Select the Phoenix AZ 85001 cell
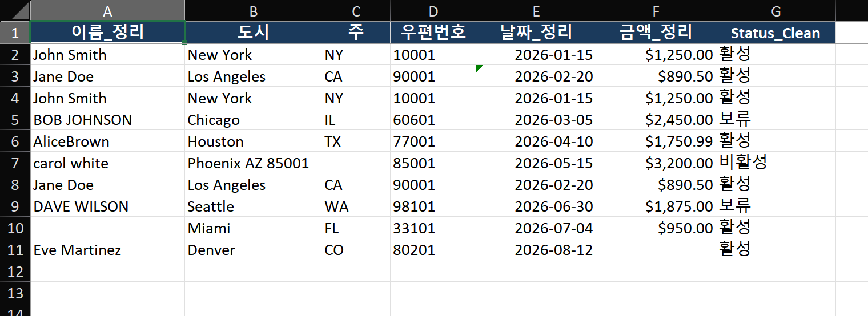This screenshot has width=868, height=316. (254, 163)
